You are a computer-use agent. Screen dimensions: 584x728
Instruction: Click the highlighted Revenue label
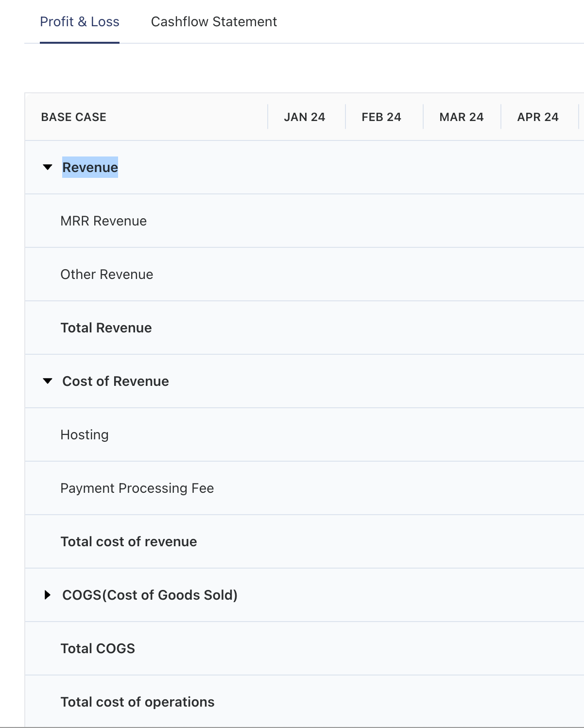coord(90,167)
